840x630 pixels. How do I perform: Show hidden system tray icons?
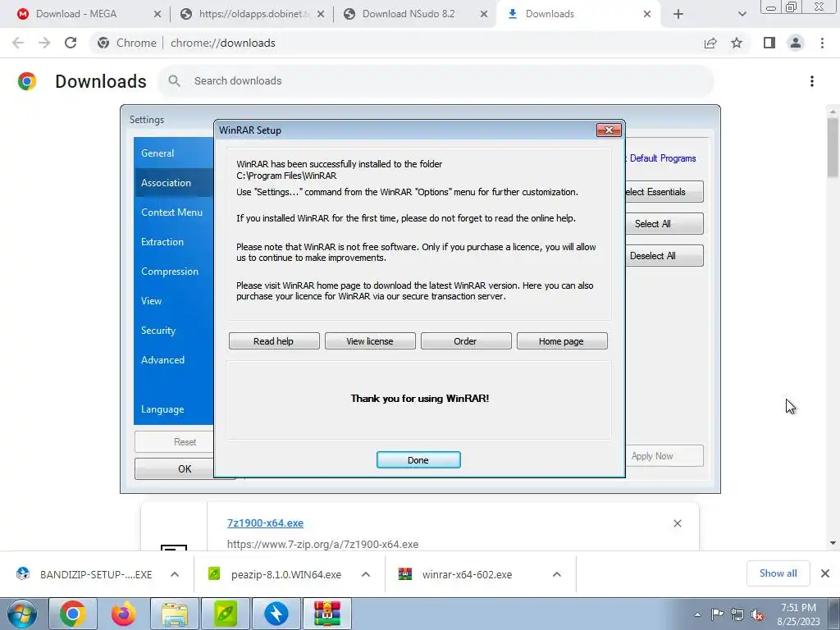(697, 614)
